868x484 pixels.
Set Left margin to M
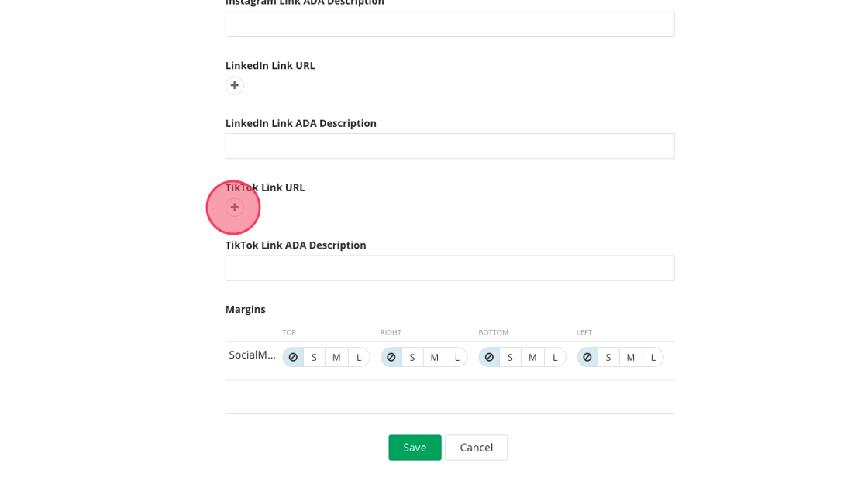[x=631, y=357]
